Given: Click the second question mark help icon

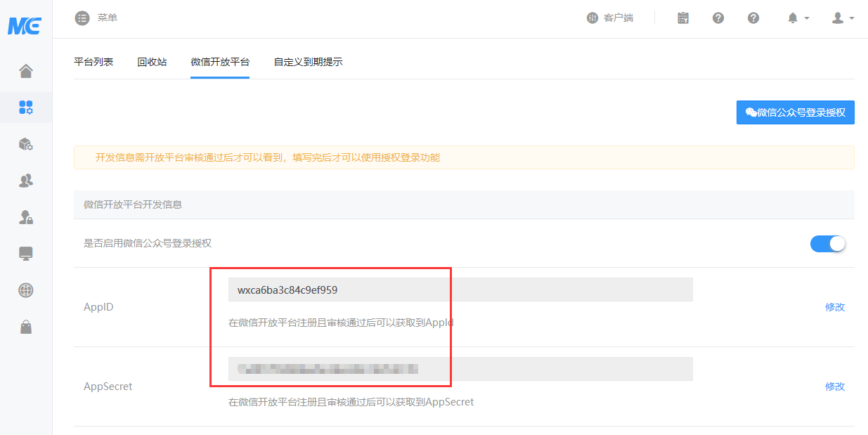Looking at the screenshot, I should click(753, 18).
